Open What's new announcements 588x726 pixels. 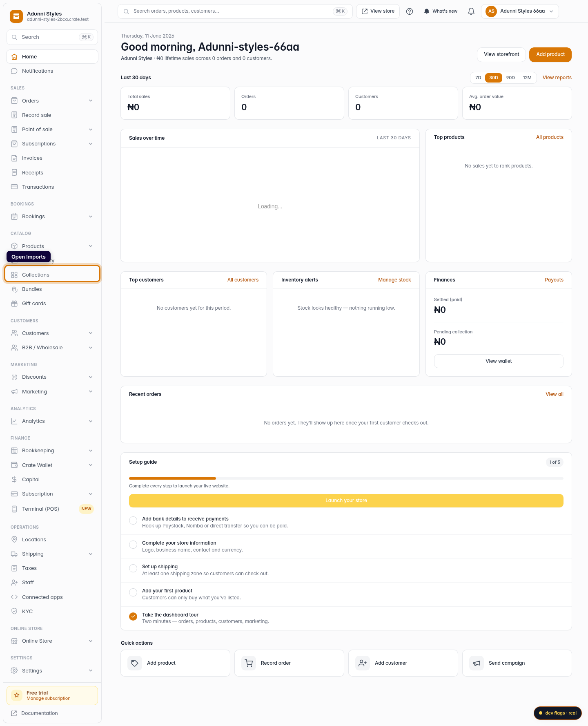tap(441, 11)
